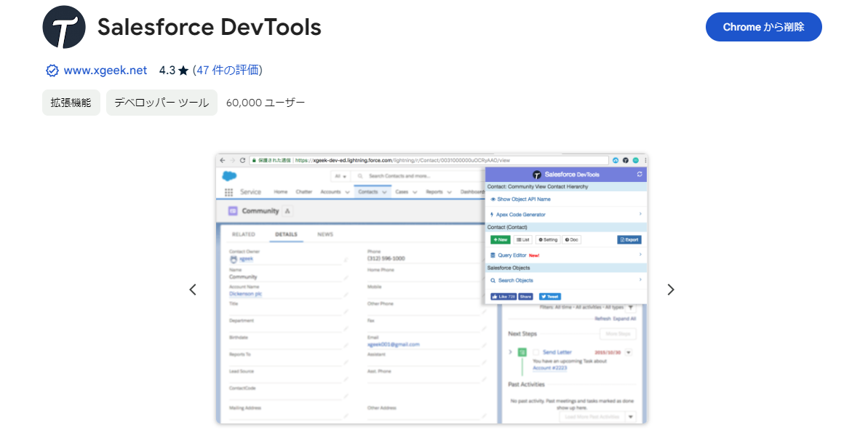Expand the Reports dropdown chevron
The image size is (868, 430).
pyautogui.click(x=448, y=191)
